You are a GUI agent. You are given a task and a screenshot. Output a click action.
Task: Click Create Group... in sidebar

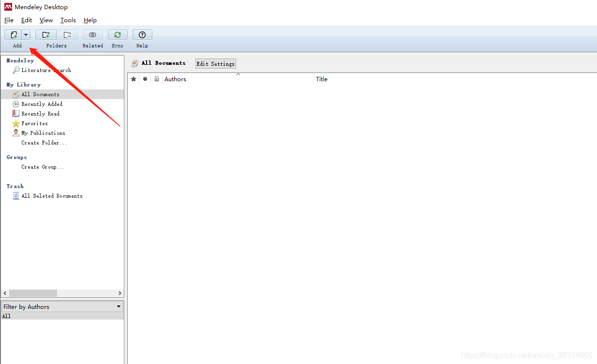(43, 167)
